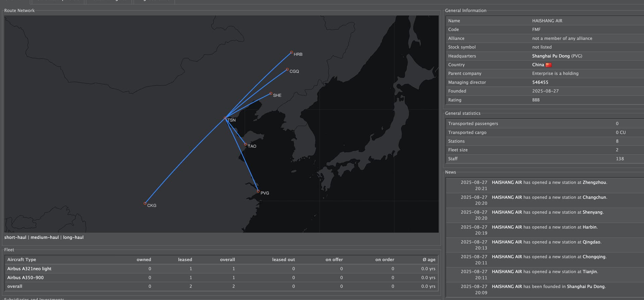Click the Airbus A350-900 fleet row
Screen dimensions: 644x300
coord(25,278)
